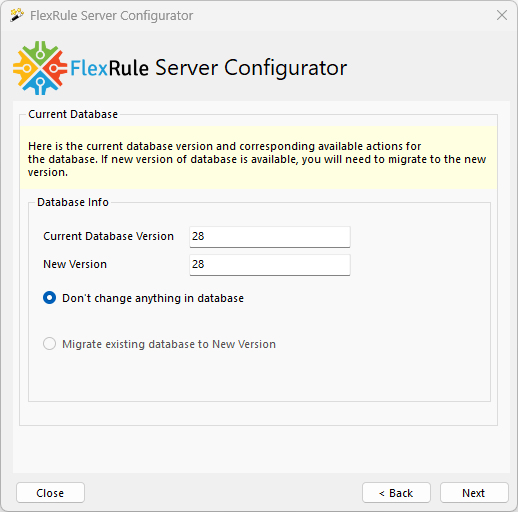Click the yellow database info description text
This screenshot has width=518, height=512.
click(x=257, y=159)
